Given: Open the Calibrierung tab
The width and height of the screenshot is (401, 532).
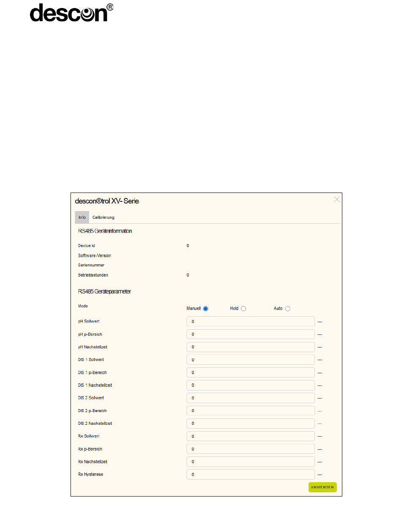Looking at the screenshot, I should (x=103, y=217).
